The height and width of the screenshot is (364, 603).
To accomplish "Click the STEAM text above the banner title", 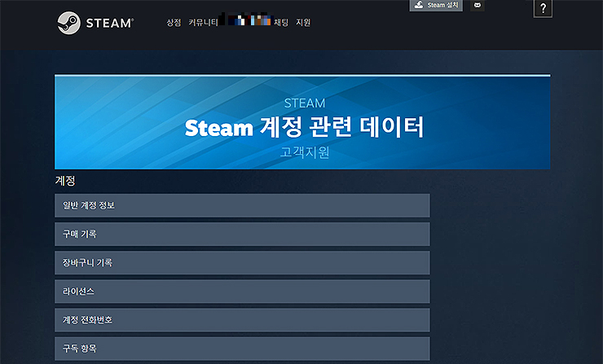I will [x=305, y=103].
